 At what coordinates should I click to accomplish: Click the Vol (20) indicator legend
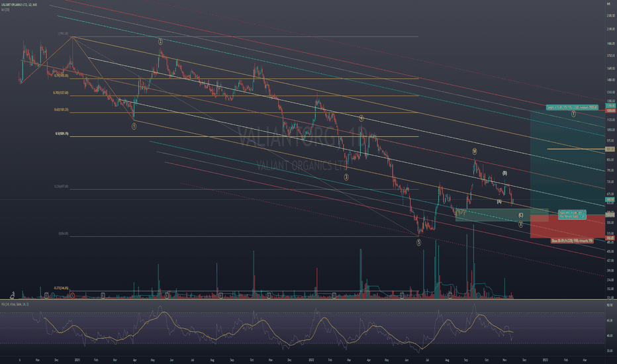pyautogui.click(x=5, y=10)
